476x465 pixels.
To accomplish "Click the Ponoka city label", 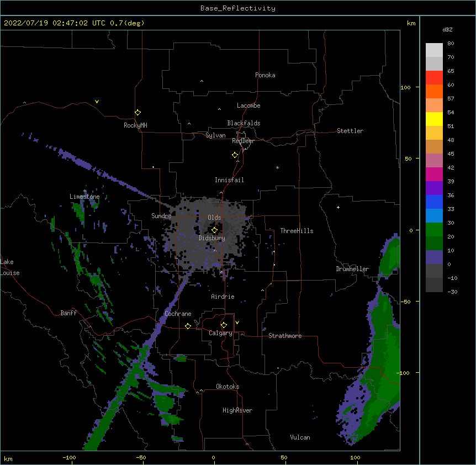I will 265,75.
